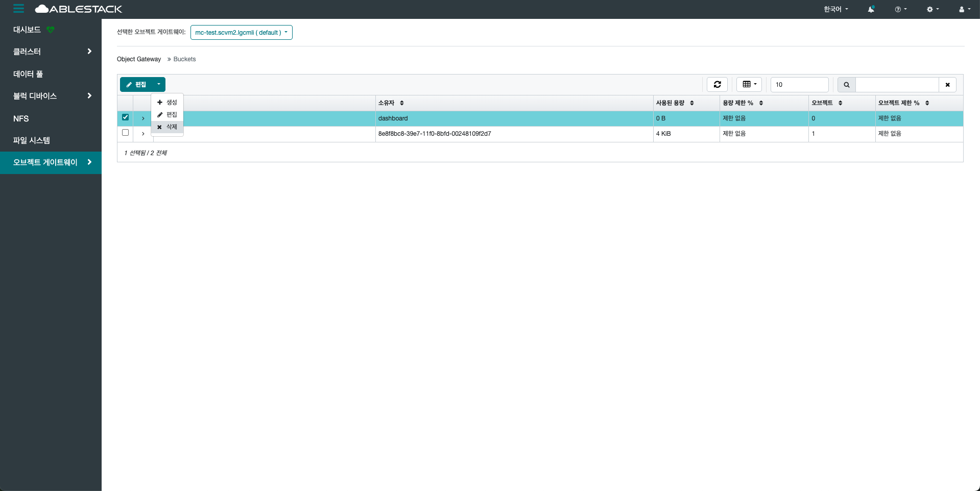Click the Object Gateway breadcrumb
980x491 pixels.
139,59
